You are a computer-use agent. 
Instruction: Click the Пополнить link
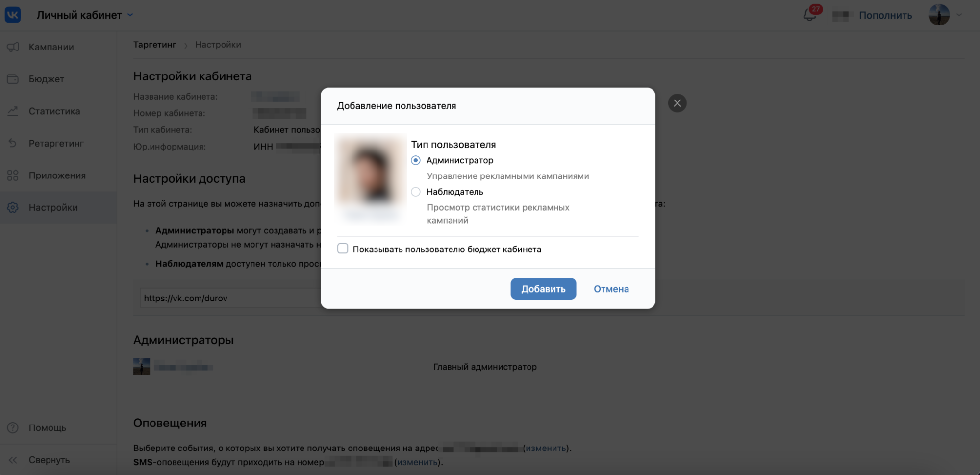(x=885, y=15)
